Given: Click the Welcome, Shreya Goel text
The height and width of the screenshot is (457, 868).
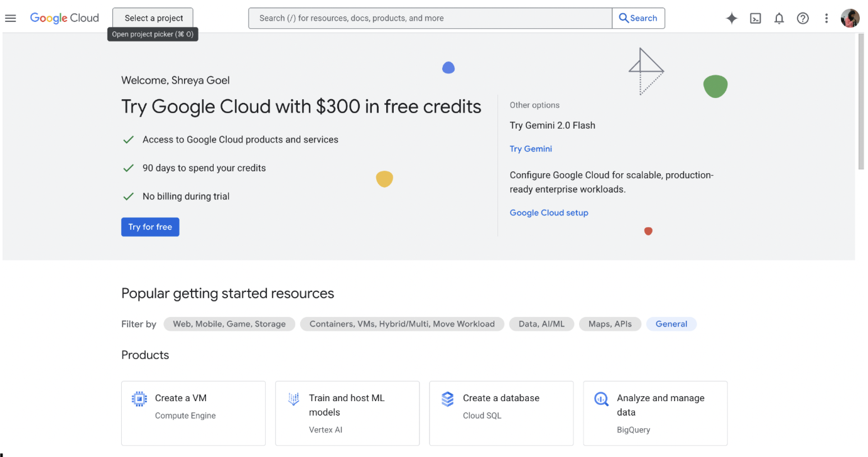Looking at the screenshot, I should (175, 80).
